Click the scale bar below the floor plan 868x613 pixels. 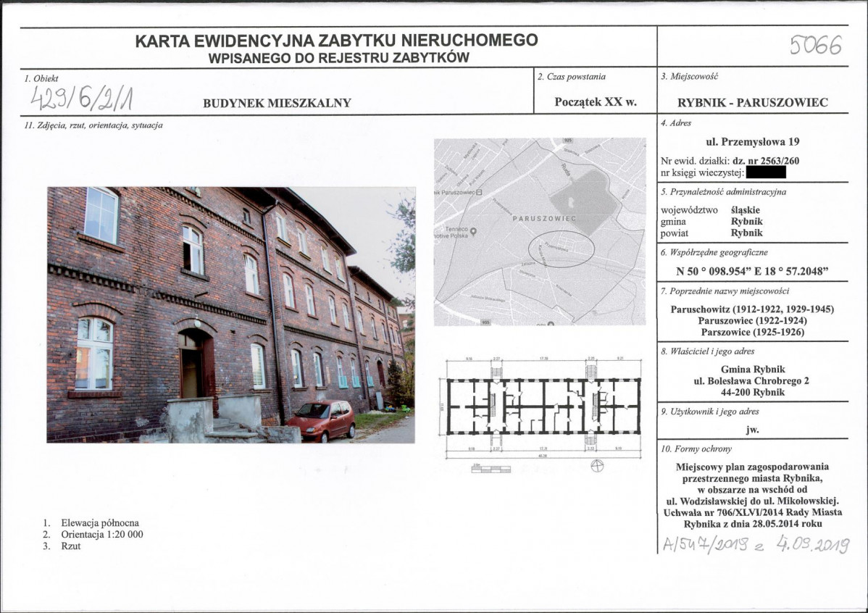(491, 470)
